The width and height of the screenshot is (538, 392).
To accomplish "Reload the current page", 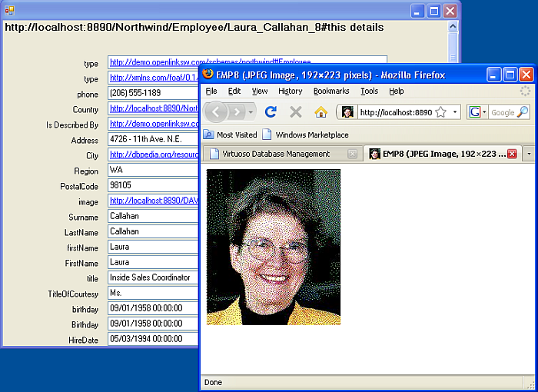I will [271, 112].
